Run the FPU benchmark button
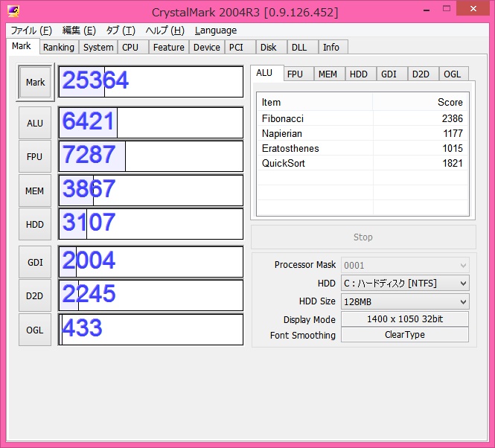This screenshot has height=448, width=495. [35, 156]
